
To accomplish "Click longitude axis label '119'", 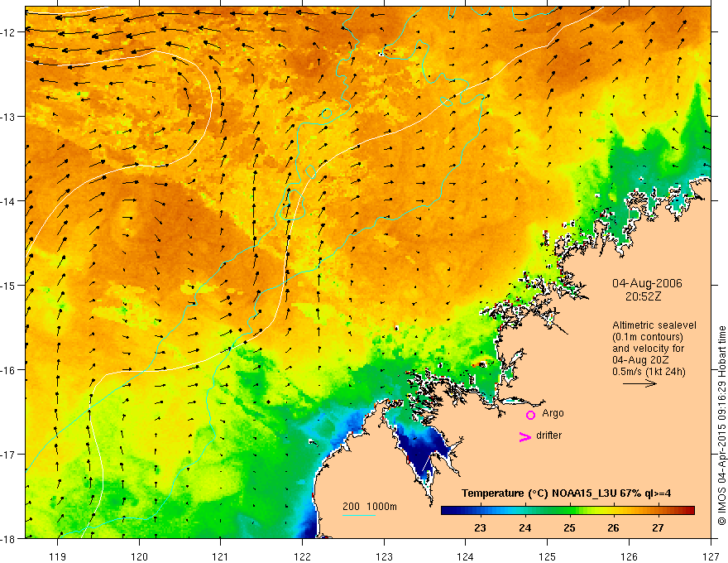I will (58, 556).
